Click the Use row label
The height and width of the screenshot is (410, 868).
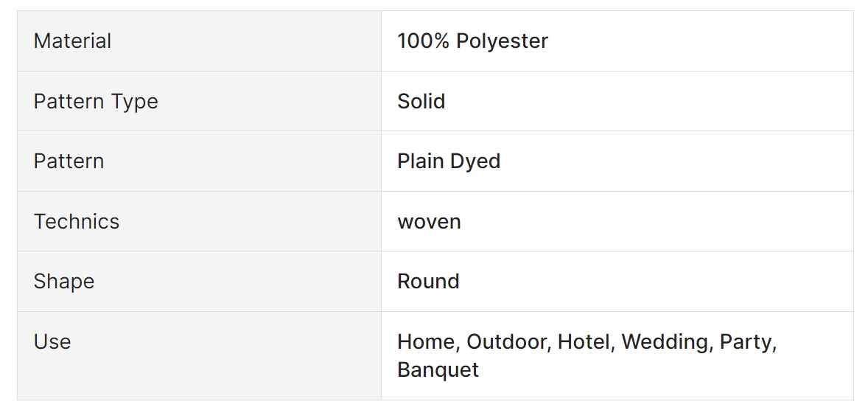point(52,342)
